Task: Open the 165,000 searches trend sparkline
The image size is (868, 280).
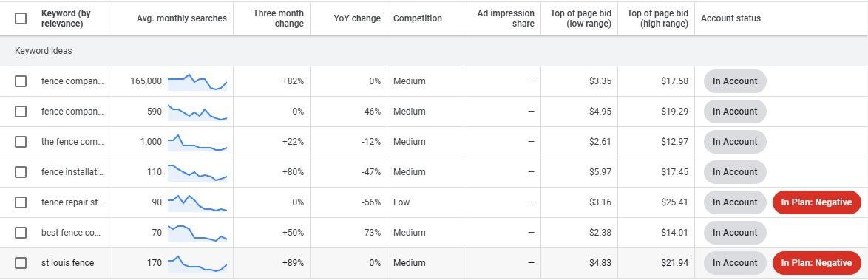Action: click(197, 81)
